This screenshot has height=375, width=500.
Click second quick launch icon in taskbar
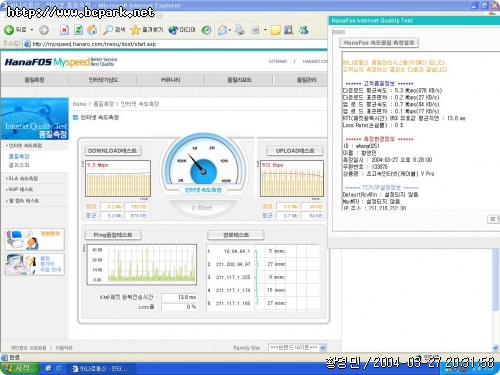pyautogui.click(x=59, y=369)
